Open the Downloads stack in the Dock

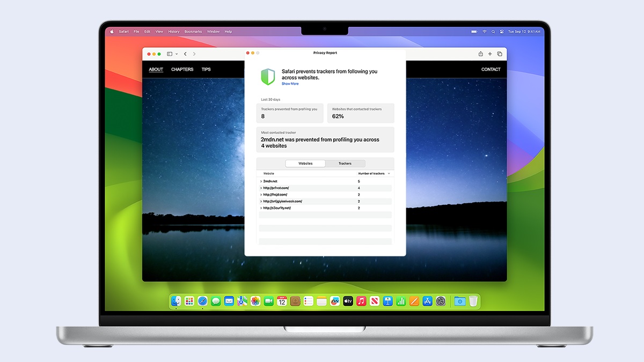coord(460,301)
